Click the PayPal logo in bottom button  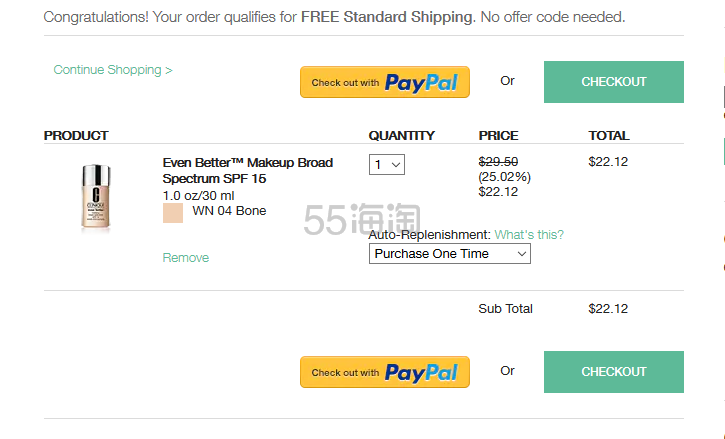pyautogui.click(x=421, y=372)
